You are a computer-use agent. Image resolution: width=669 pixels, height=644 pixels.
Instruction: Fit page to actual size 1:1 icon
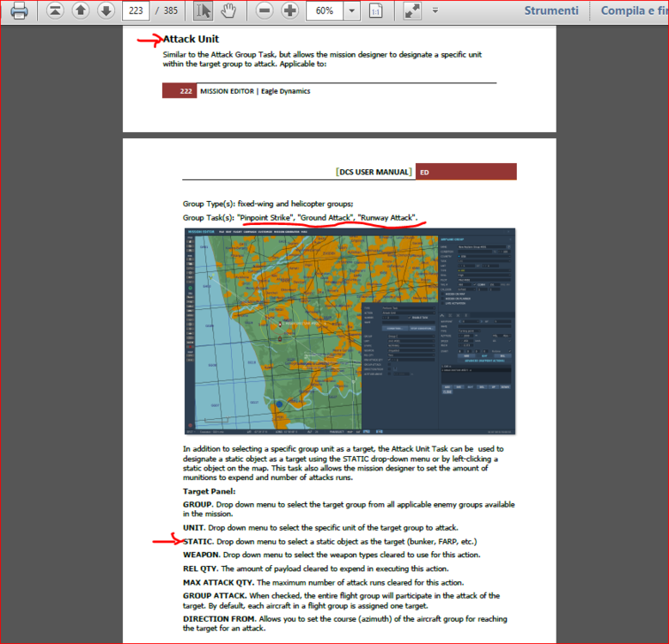(x=375, y=11)
